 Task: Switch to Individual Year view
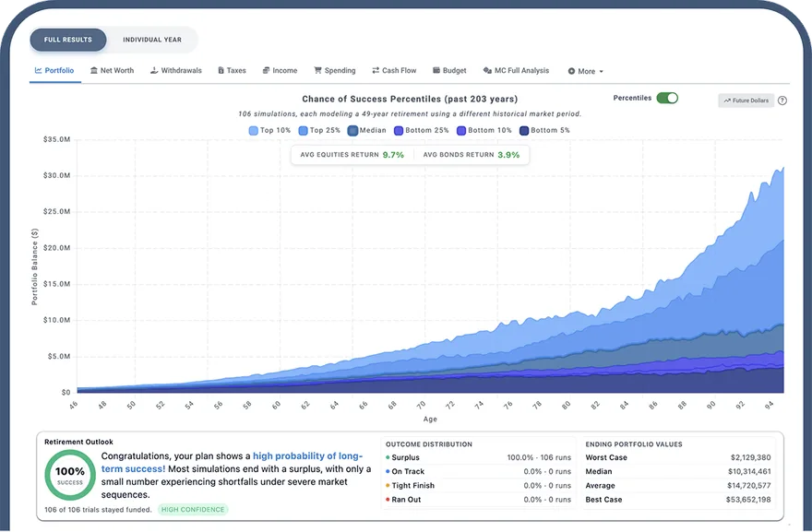click(152, 40)
